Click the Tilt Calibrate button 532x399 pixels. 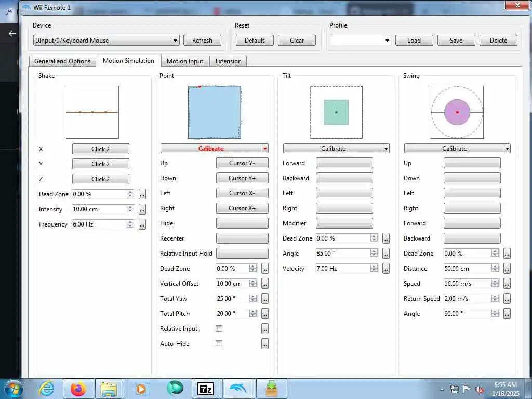tap(333, 148)
